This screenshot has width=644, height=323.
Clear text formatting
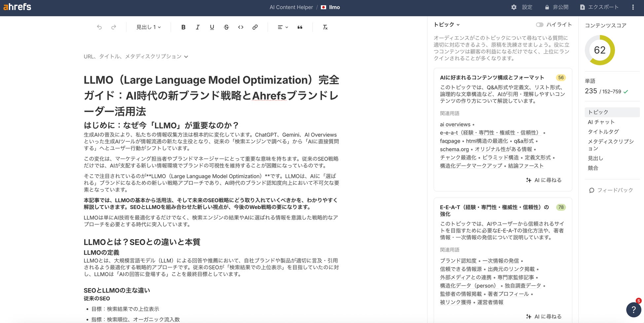click(325, 27)
